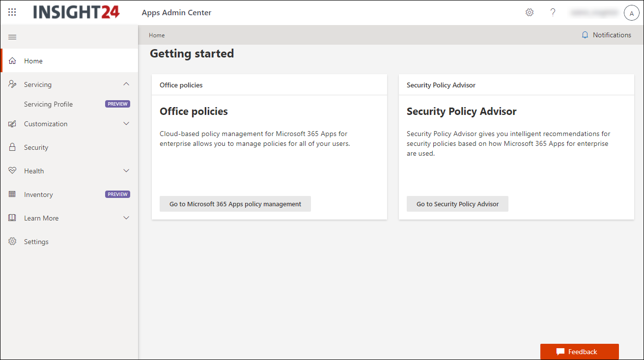Click Go to Microsoft 365 Apps policy management
The height and width of the screenshot is (360, 644).
235,204
